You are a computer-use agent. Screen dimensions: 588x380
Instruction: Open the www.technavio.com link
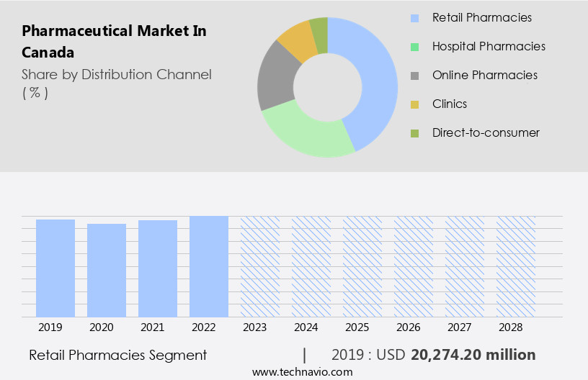(x=303, y=371)
